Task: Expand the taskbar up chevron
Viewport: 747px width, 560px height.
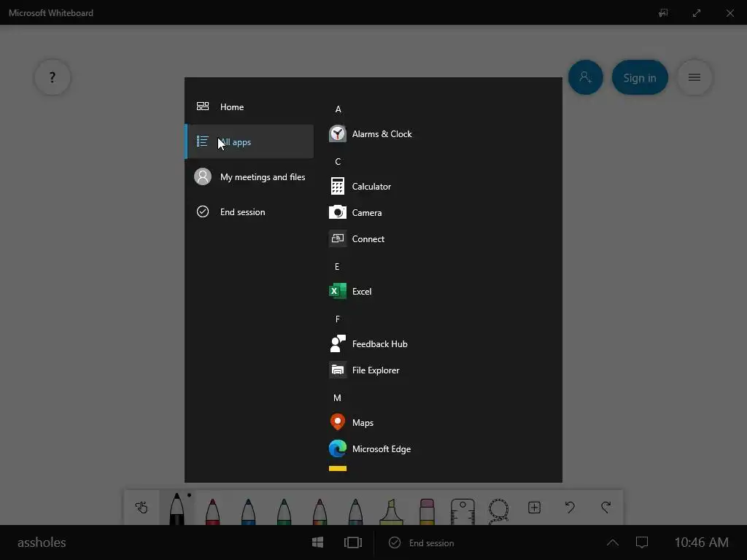Action: pos(613,542)
